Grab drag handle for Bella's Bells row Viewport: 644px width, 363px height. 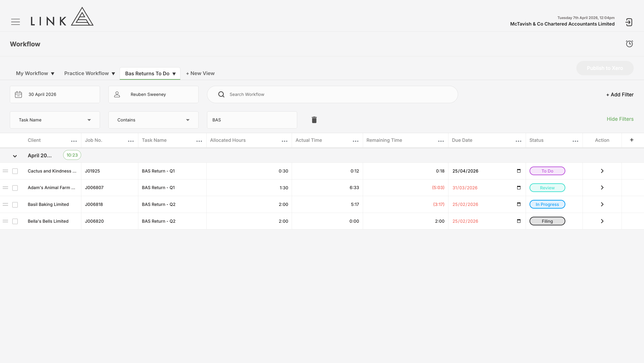click(5, 221)
